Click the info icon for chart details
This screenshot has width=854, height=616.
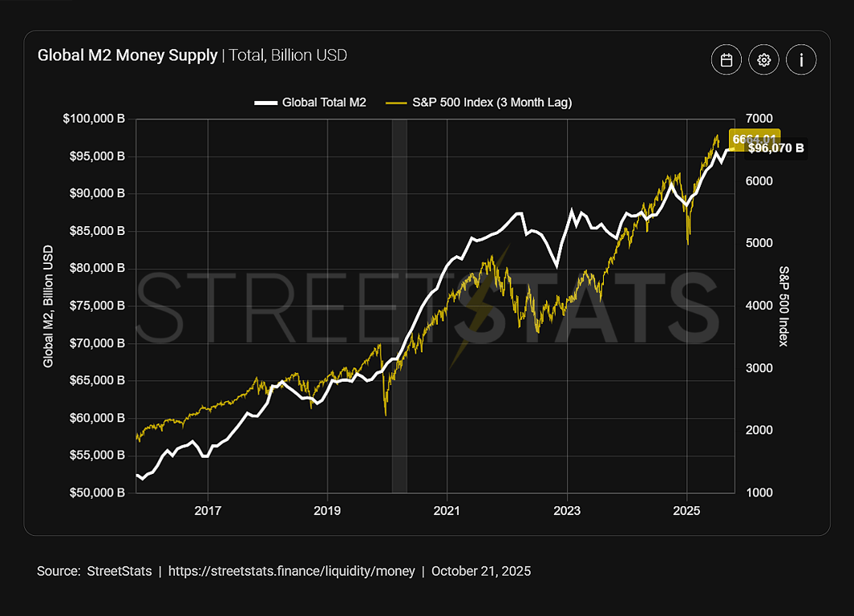pos(801,59)
